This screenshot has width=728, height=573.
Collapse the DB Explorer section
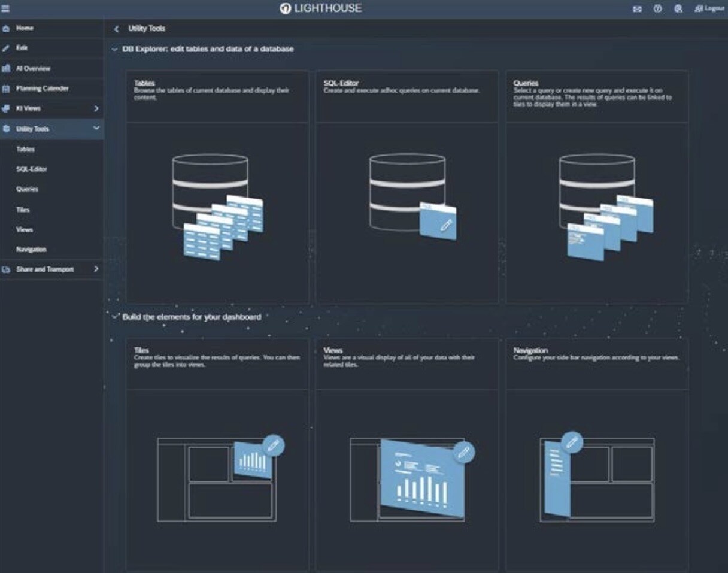coord(114,49)
